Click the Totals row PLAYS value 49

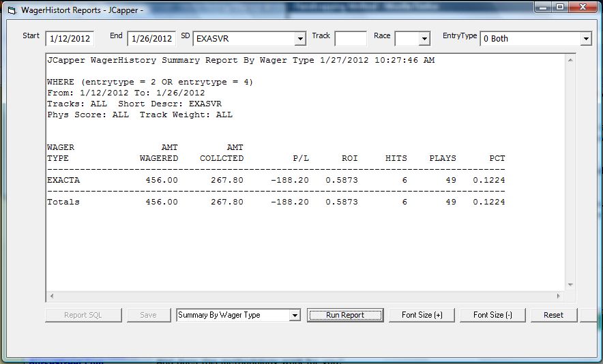(451, 202)
